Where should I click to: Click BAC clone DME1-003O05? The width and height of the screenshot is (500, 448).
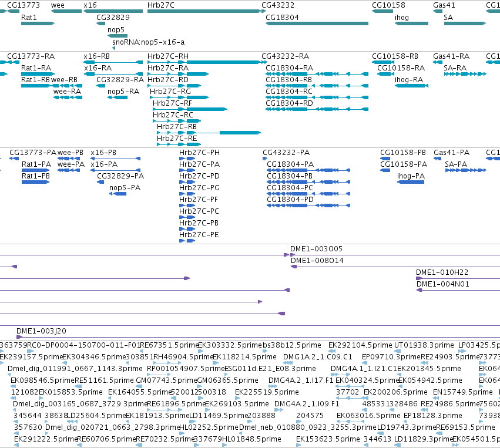pos(316,249)
